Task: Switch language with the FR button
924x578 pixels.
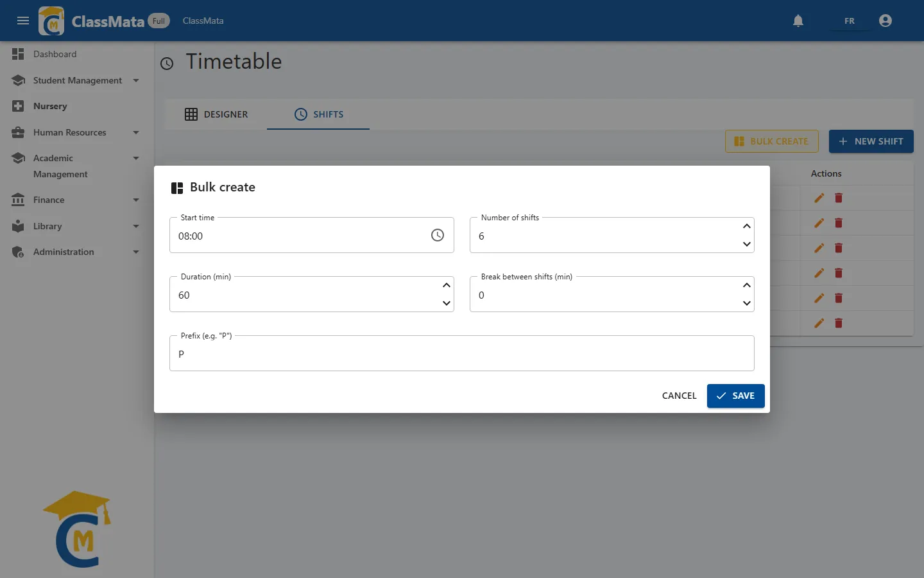Action: coord(849,21)
